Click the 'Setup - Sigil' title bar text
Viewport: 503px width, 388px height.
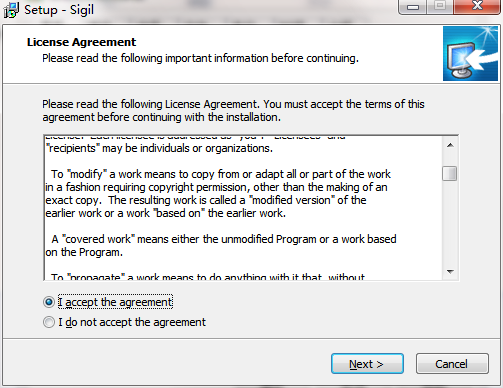coord(59,10)
